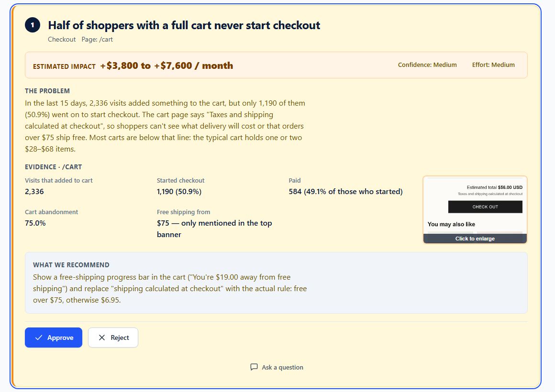Click 'Confidence: Medium' label

click(x=427, y=65)
